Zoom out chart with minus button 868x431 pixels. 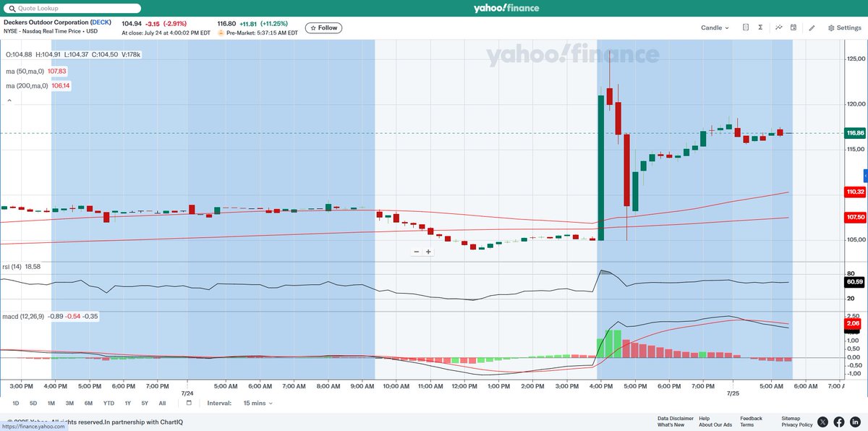click(416, 252)
